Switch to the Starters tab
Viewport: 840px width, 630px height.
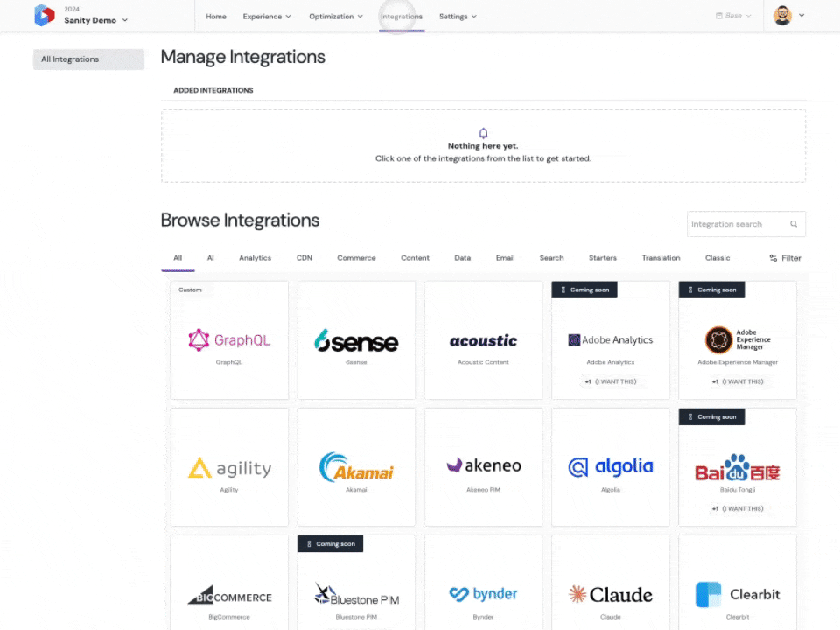click(x=603, y=258)
